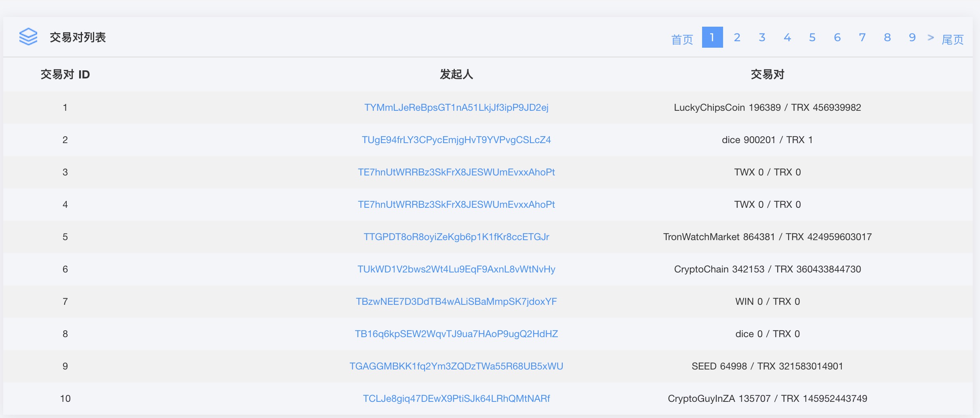The height and width of the screenshot is (418, 980).
Task: Open TE7hnUtWRRBz3SkFrX8JESWUmEvxxAhoPt address in row 4
Action: [x=456, y=205]
